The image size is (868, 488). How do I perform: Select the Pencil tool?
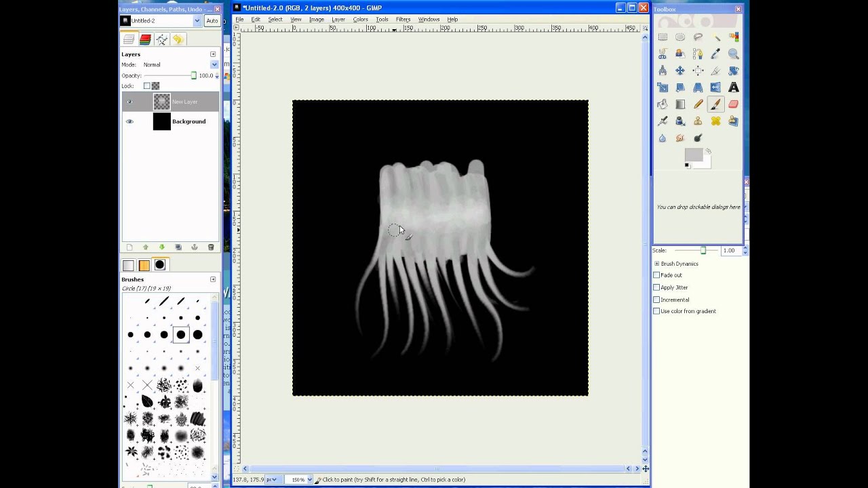point(698,104)
